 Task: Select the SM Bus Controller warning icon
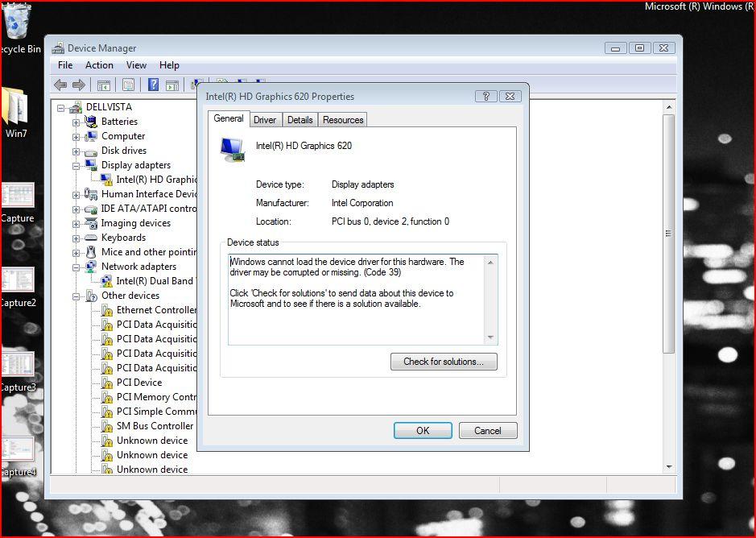[x=106, y=426]
